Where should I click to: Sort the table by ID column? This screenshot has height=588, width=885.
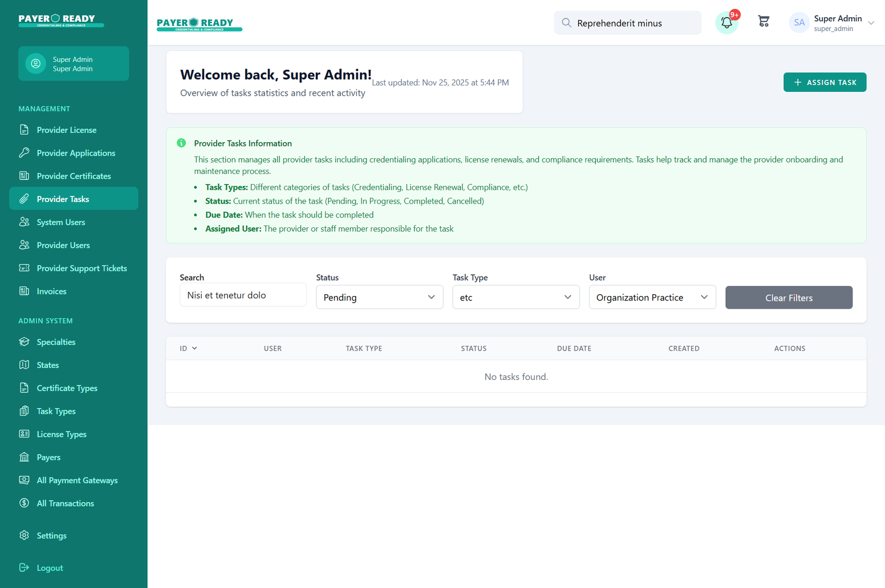point(188,348)
